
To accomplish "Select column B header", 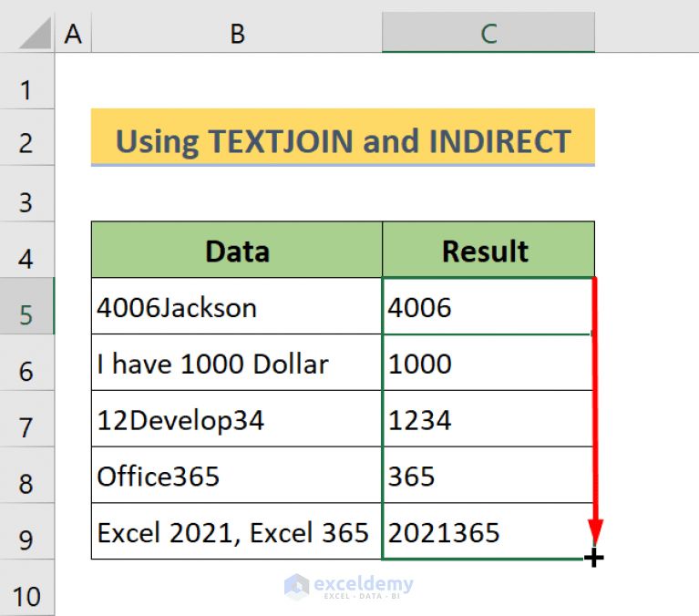I will [237, 32].
